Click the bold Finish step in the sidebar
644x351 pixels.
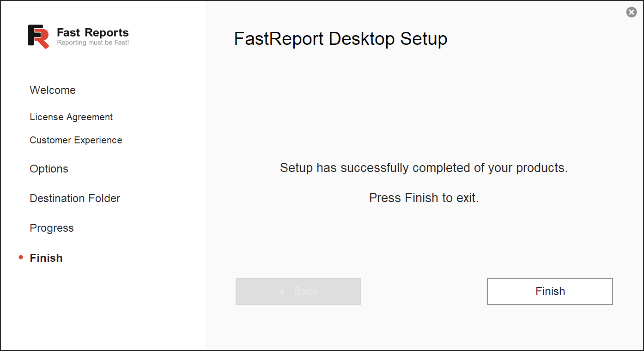click(x=46, y=258)
